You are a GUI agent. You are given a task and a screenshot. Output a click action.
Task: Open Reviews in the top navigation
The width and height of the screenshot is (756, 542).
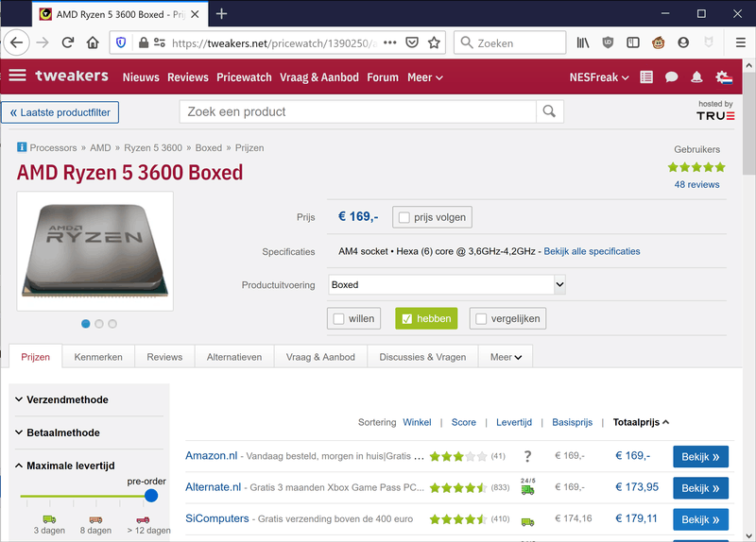187,77
